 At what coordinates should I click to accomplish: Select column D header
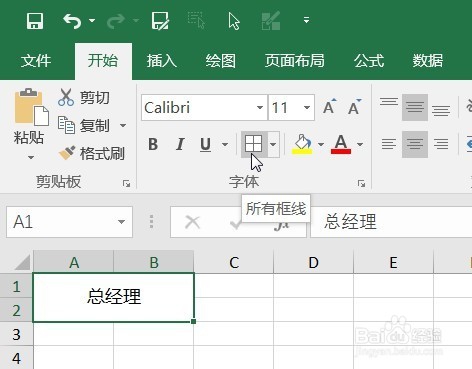[313, 262]
